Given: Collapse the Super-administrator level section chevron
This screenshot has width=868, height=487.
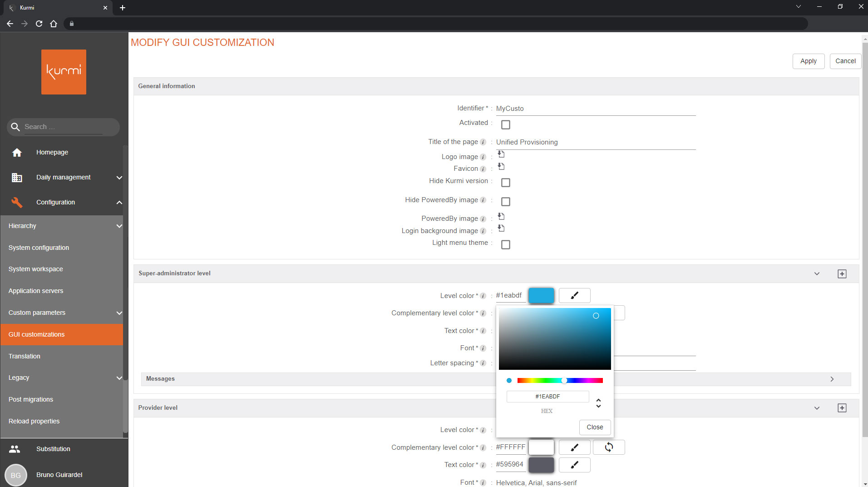Looking at the screenshot, I should [817, 274].
